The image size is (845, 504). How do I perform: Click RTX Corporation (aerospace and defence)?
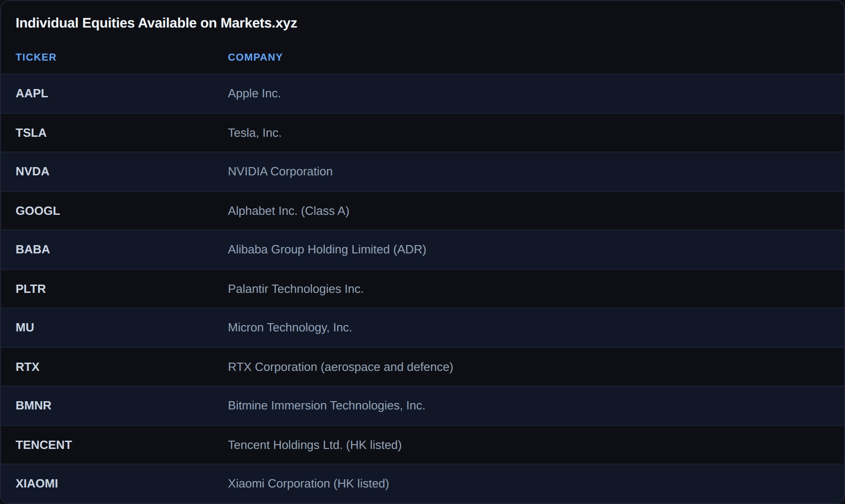(x=340, y=367)
